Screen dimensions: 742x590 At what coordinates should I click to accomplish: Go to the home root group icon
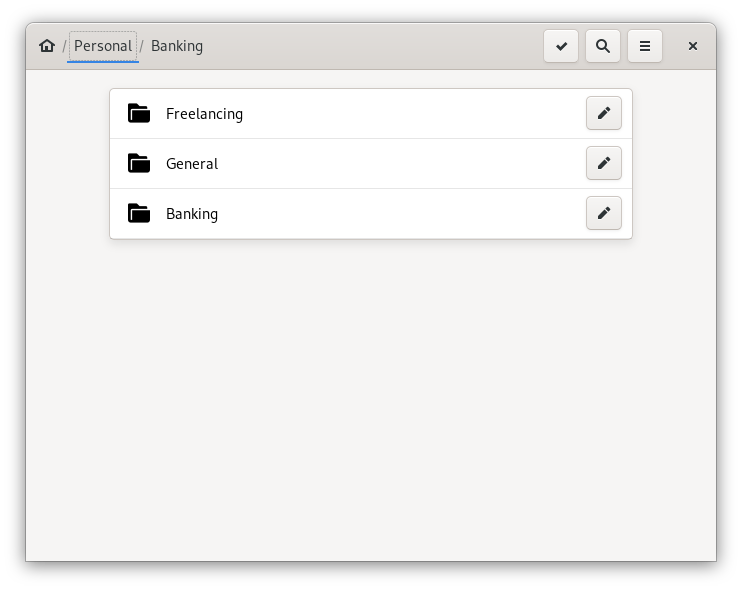click(47, 46)
